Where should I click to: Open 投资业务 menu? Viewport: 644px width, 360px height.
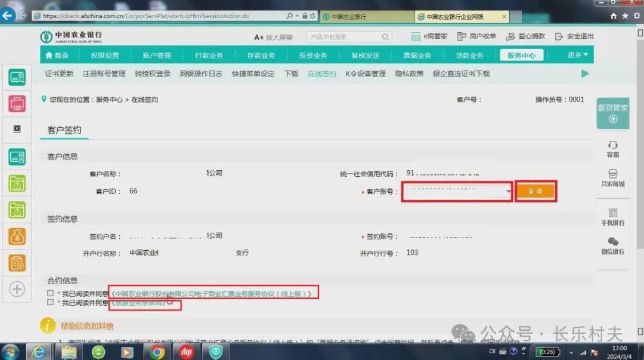tap(313, 55)
